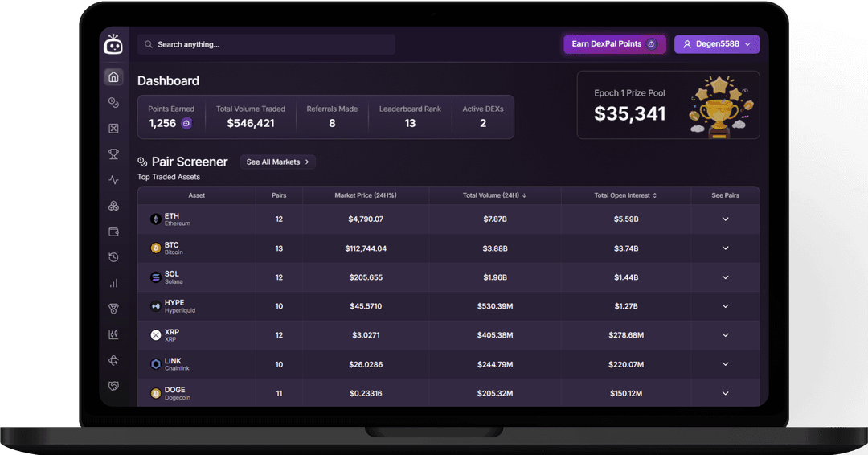Click the See All Markets button
Image resolution: width=868 pixels, height=455 pixels.
tap(277, 162)
